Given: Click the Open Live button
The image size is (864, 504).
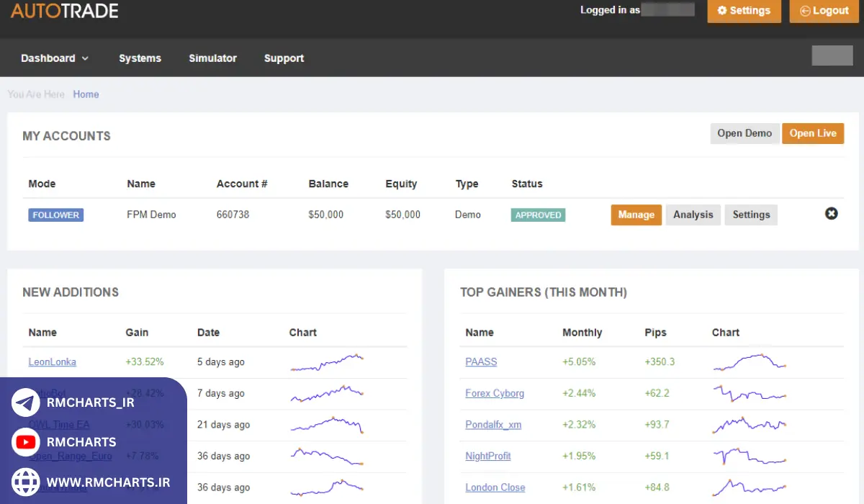Looking at the screenshot, I should click(812, 133).
